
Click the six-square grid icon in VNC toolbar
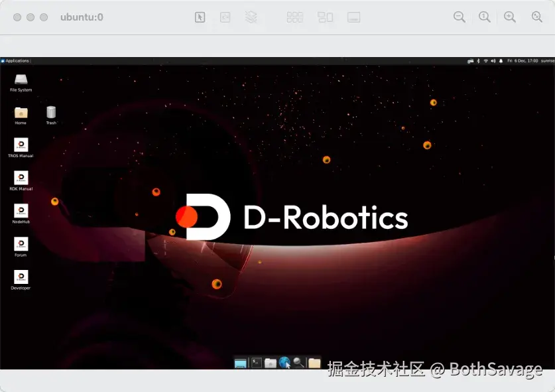pos(295,17)
